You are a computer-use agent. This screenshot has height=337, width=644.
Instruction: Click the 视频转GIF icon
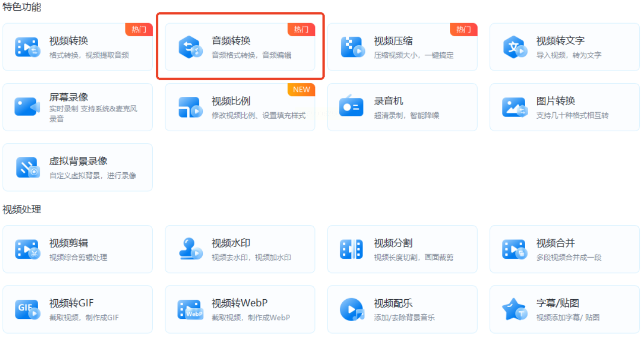pyautogui.click(x=27, y=309)
